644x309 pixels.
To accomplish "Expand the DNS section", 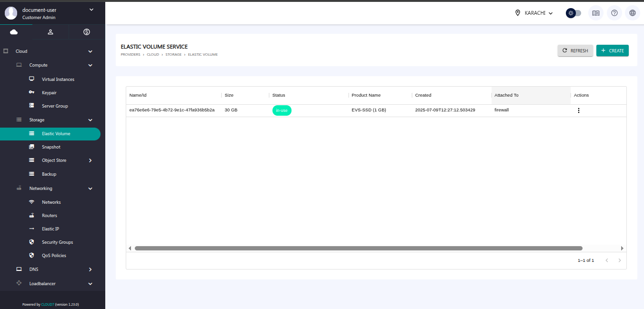I will (91, 269).
